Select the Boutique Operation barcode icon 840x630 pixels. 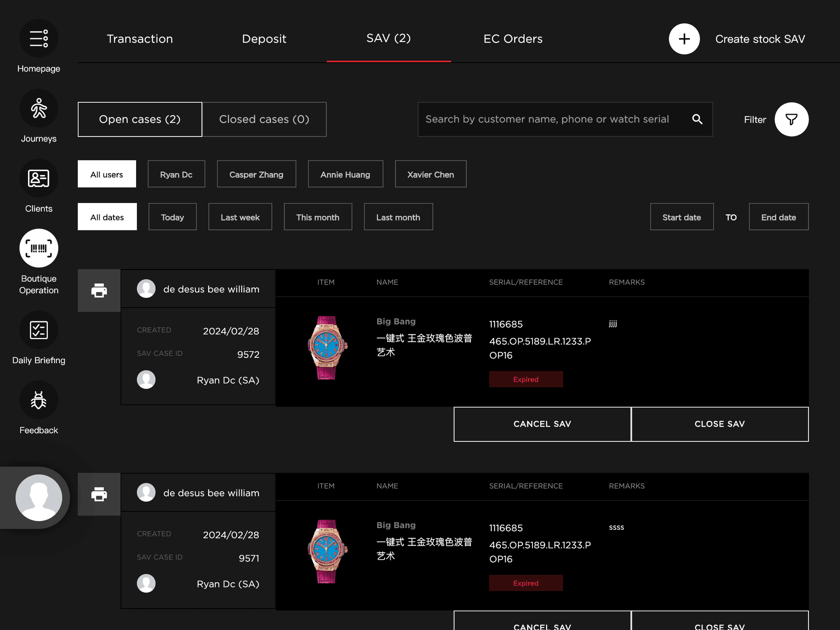[x=38, y=248]
